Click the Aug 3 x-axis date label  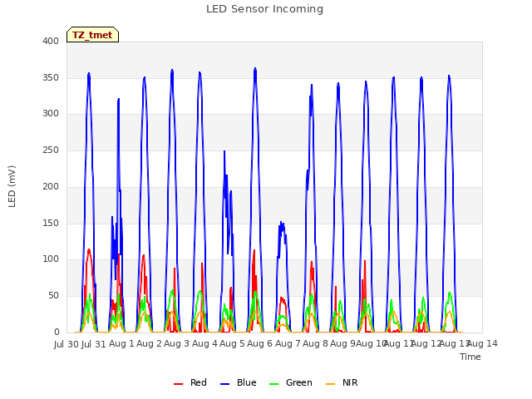(176, 344)
